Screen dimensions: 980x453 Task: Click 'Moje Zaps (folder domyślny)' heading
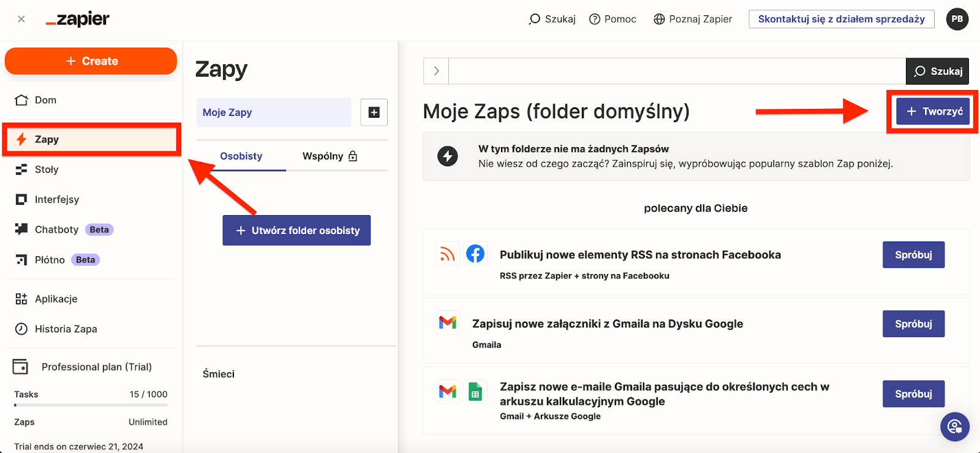pyautogui.click(x=556, y=112)
